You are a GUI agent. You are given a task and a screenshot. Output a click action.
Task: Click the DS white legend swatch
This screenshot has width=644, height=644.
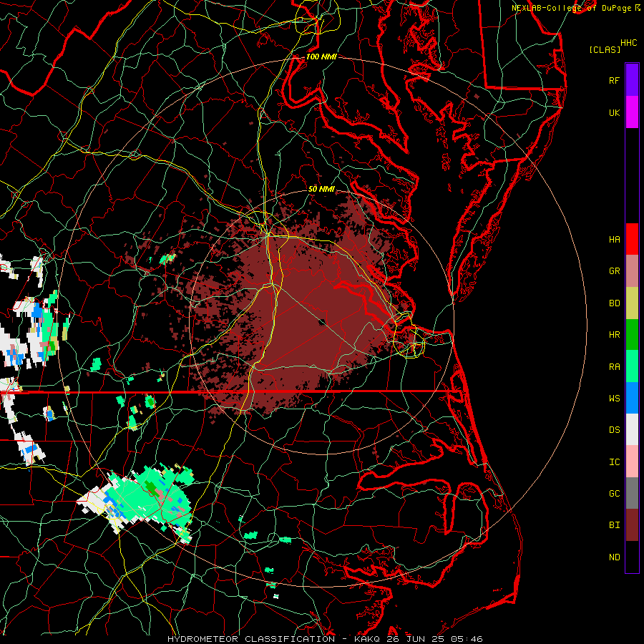point(632,429)
